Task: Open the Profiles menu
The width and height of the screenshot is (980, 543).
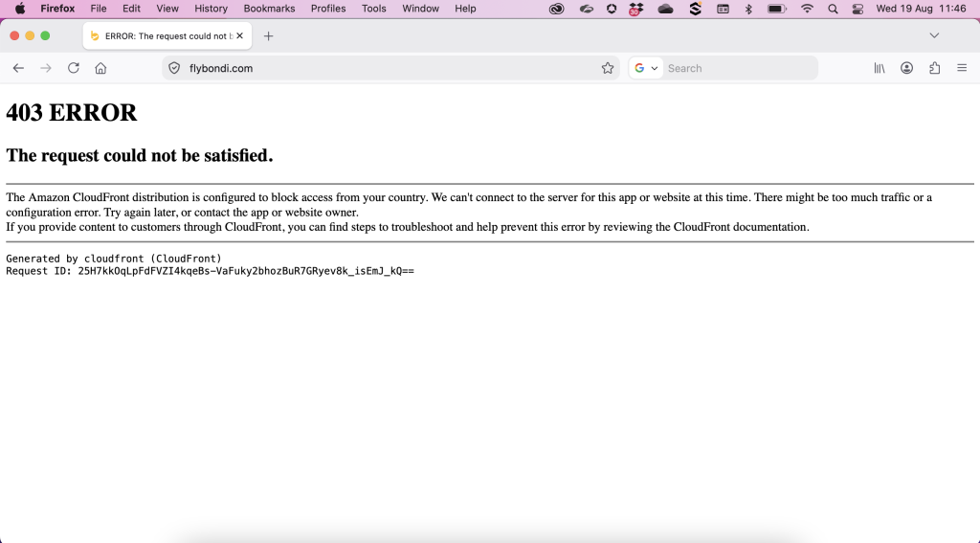Action: click(x=328, y=9)
